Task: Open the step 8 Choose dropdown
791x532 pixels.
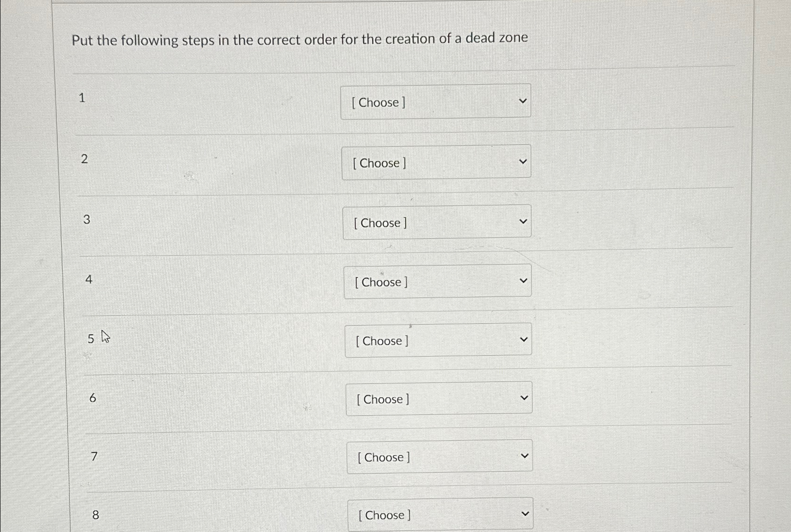Action: tap(440, 514)
